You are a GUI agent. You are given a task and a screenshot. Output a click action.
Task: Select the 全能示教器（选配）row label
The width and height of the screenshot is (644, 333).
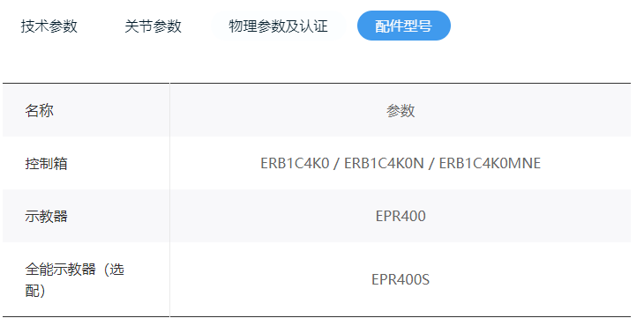[74, 279]
